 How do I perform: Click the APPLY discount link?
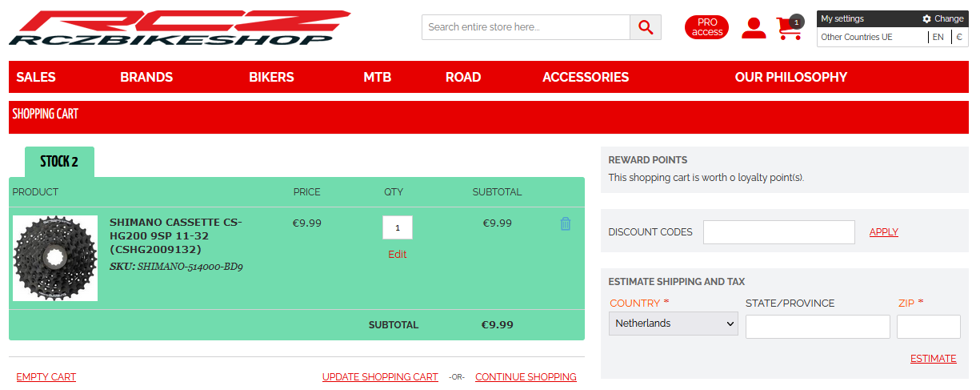pos(883,232)
